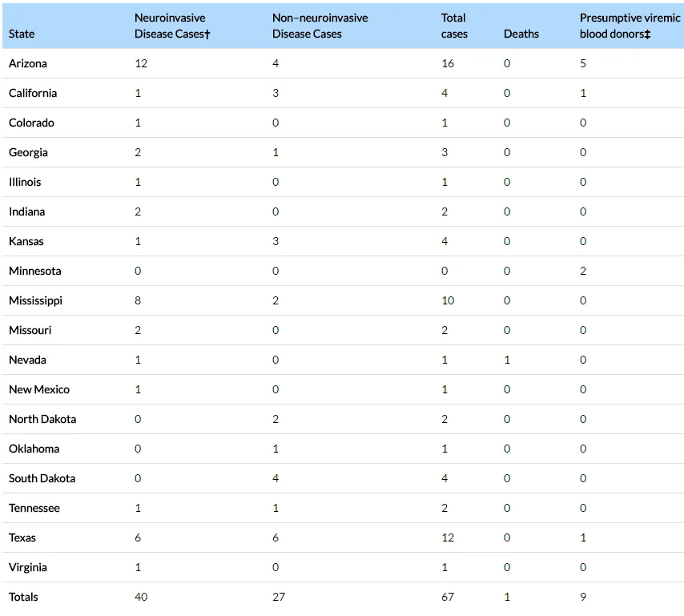Click the Totals neuroinvasive value 40
This screenshot has width=684, height=616.
pyautogui.click(x=141, y=598)
